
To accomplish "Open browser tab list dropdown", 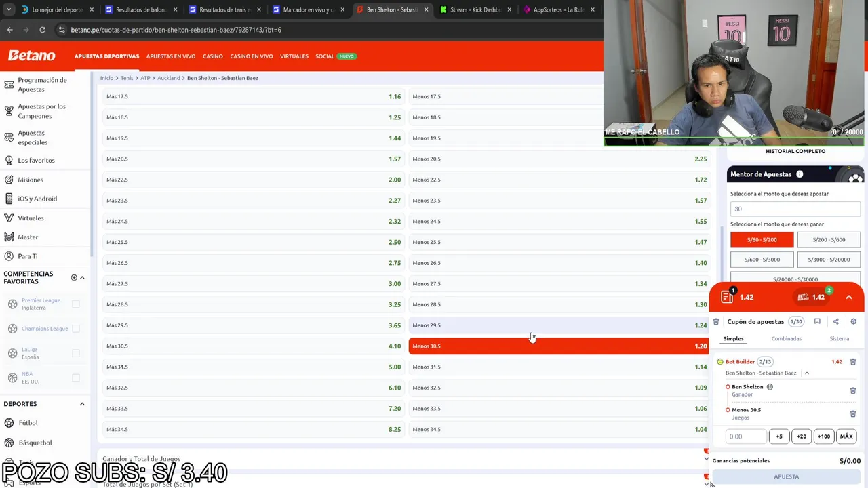I will coord(8,9).
